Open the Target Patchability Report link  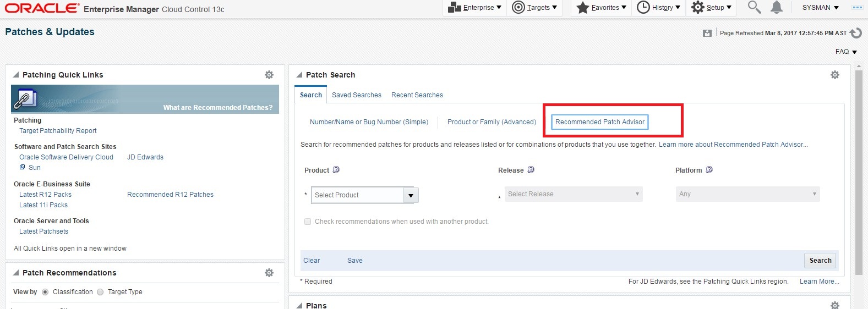[x=58, y=131]
